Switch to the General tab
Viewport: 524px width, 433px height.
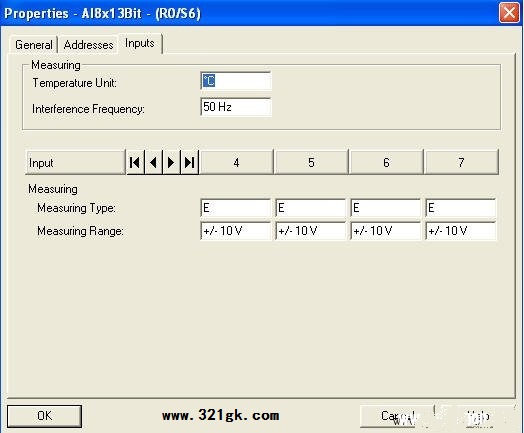tap(33, 45)
